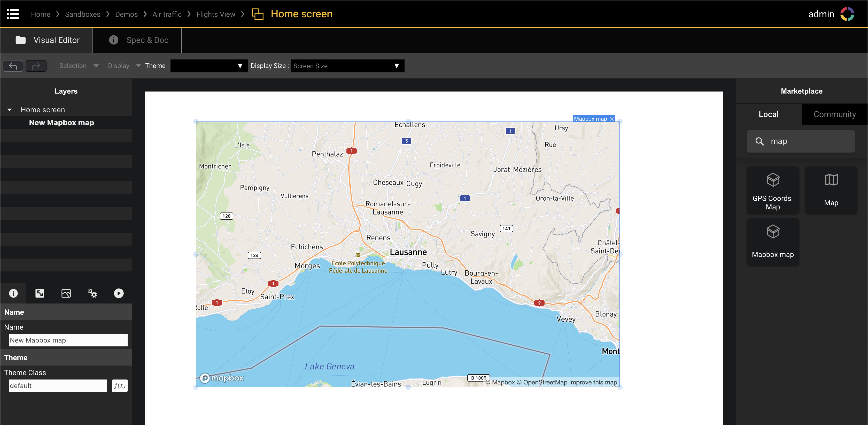Open the gears settings tab icon
Image resolution: width=868 pixels, height=425 pixels.
(92, 293)
